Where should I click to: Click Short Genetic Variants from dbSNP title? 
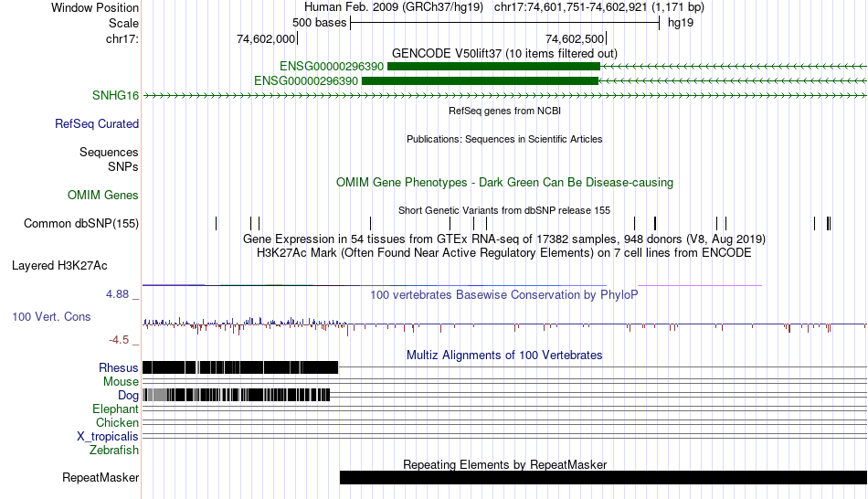[504, 210]
